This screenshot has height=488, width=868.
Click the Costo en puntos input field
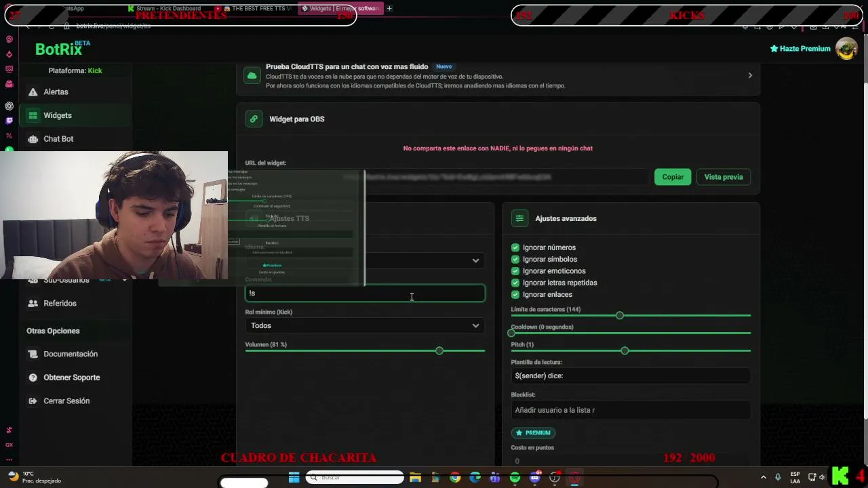coord(631,461)
